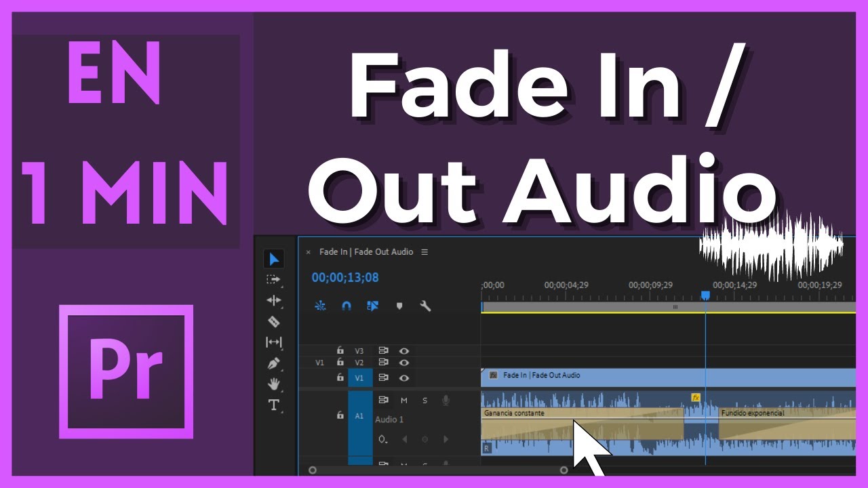Hide V2 track output with eye

point(404,363)
